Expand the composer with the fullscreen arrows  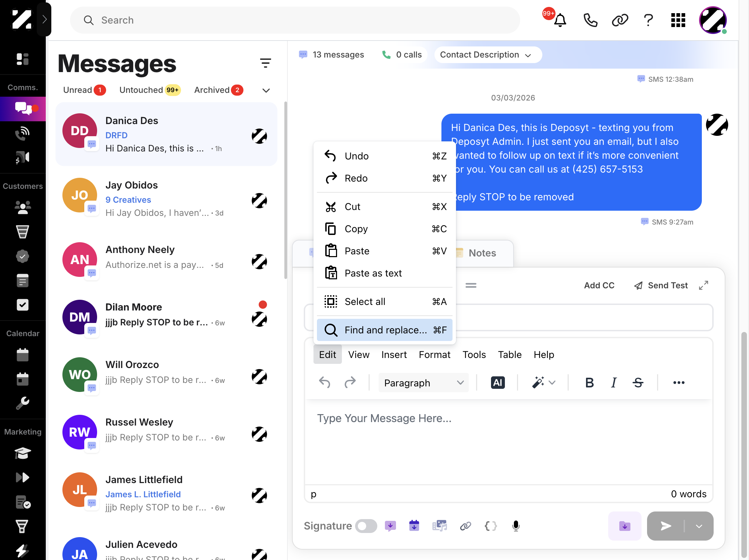tap(704, 285)
